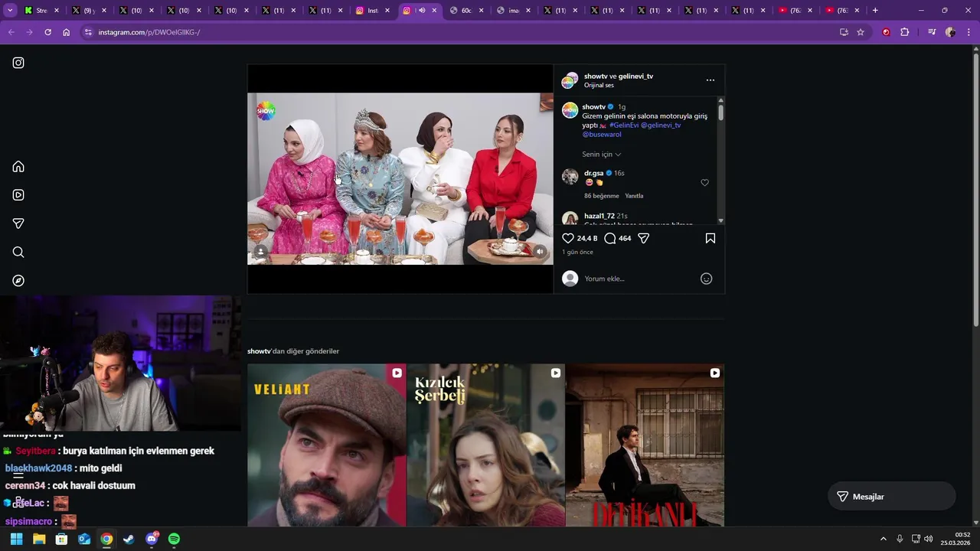Like dr.gsa comment heart

[705, 183]
